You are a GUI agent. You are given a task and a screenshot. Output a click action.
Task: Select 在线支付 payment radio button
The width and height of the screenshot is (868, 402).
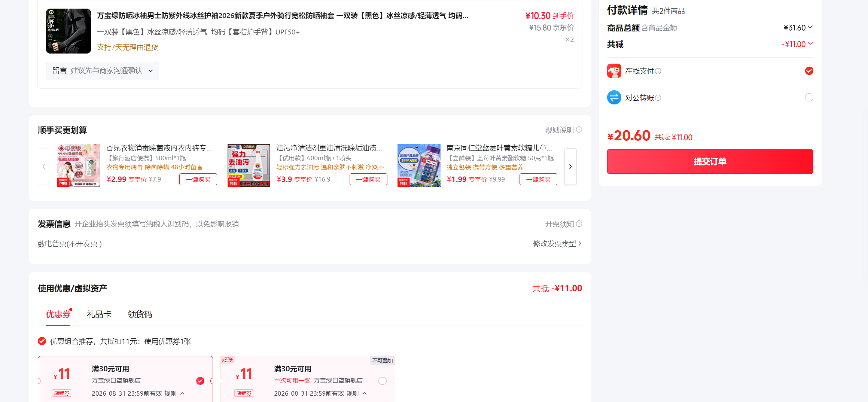[x=809, y=71]
